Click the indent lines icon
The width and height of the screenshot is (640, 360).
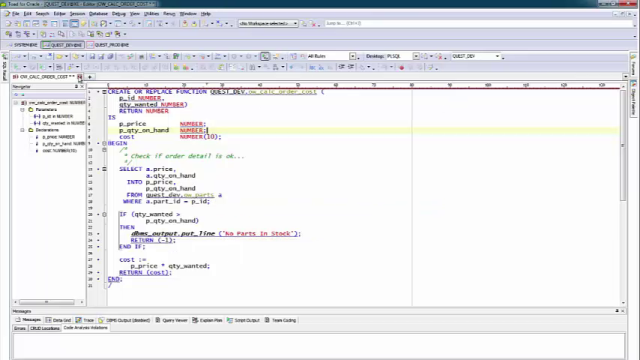tap(342, 67)
